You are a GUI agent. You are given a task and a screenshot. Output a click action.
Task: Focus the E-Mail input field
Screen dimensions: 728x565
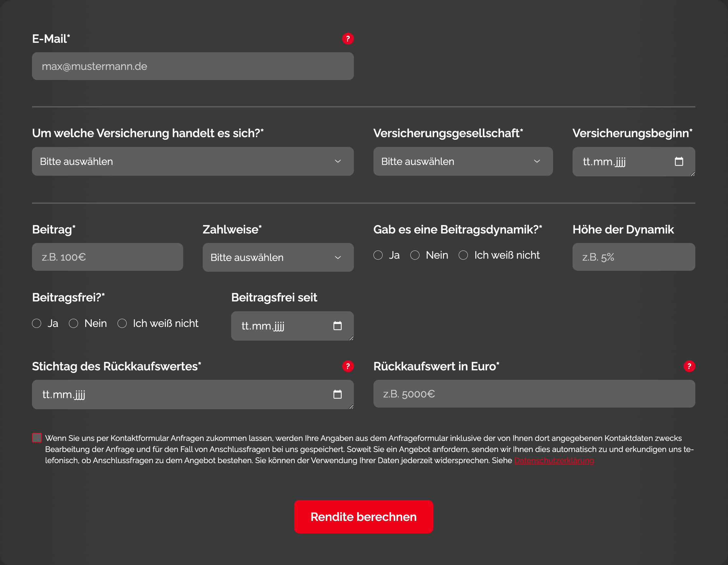(193, 66)
